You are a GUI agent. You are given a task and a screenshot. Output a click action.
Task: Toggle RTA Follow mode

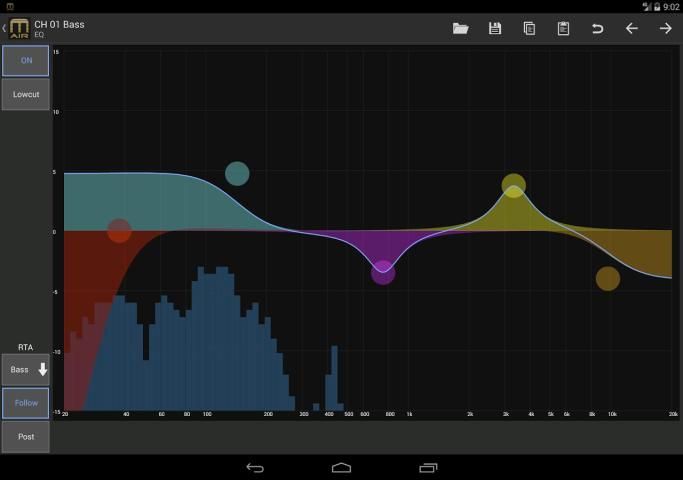coord(25,403)
